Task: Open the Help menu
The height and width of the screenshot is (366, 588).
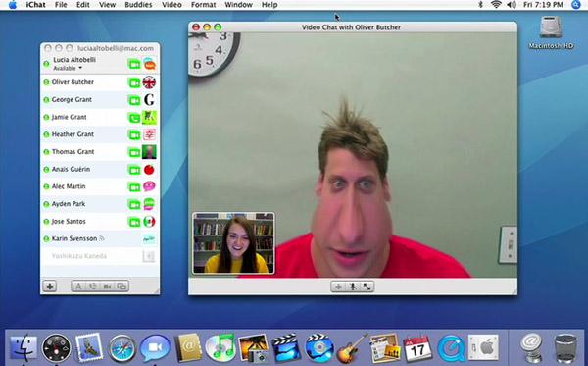Action: click(269, 5)
